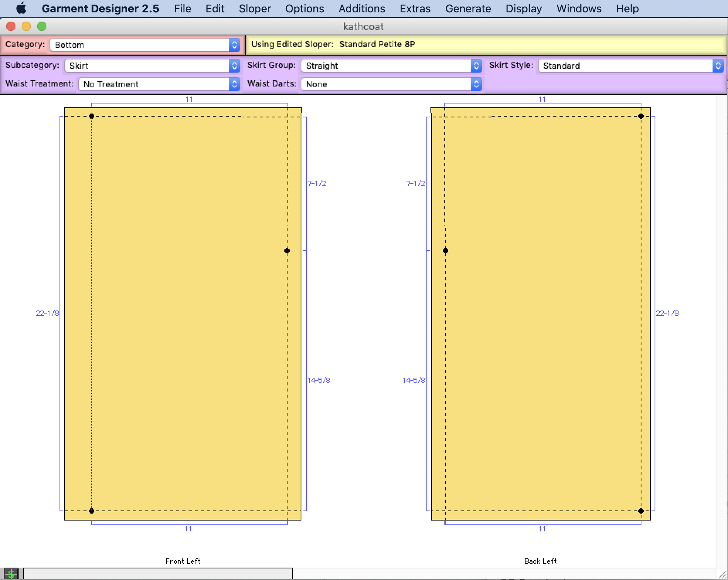Expand the Waist Treatment dropdown
Viewport: 728px width, 580px height.
(159, 84)
